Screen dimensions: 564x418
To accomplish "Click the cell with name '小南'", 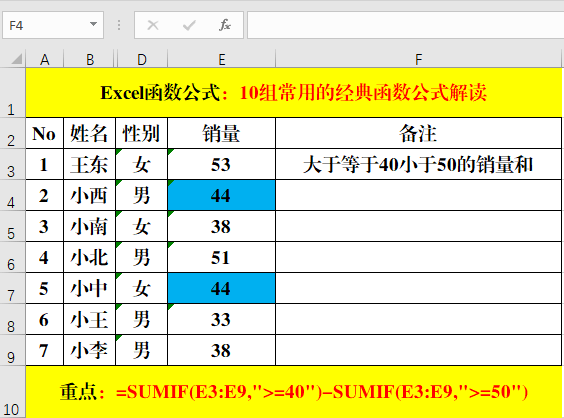I will coord(90,226).
